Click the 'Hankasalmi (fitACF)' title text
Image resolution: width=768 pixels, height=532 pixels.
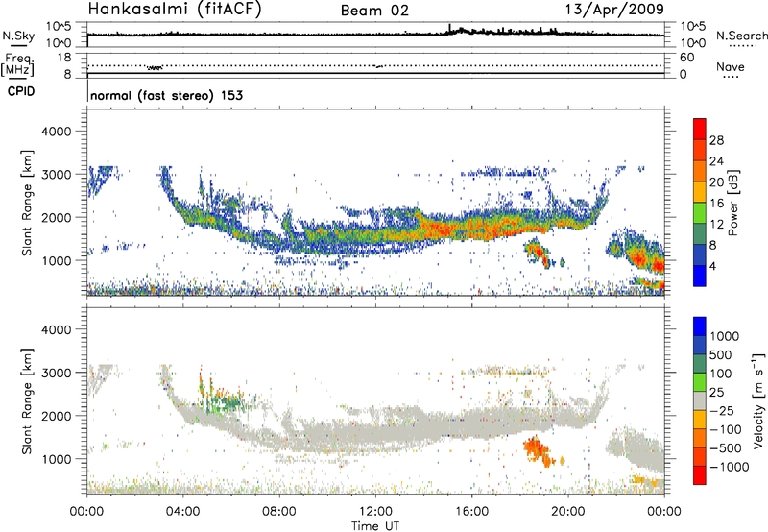point(175,10)
